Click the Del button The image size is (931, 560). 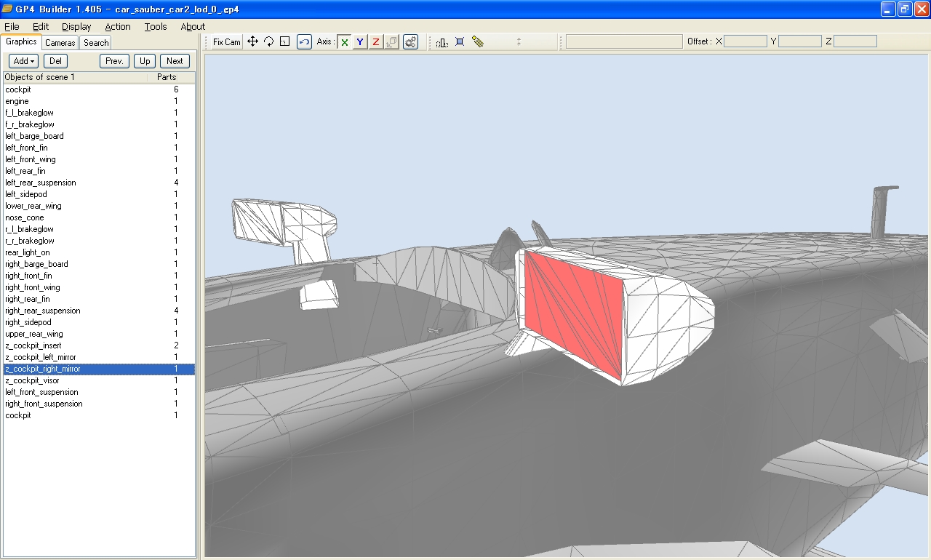point(55,61)
